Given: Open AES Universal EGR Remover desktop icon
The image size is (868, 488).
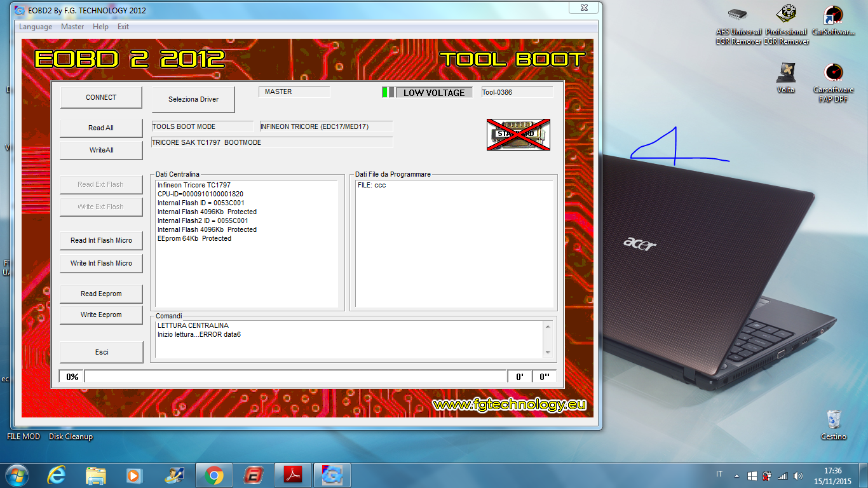Looking at the screenshot, I should point(738,25).
